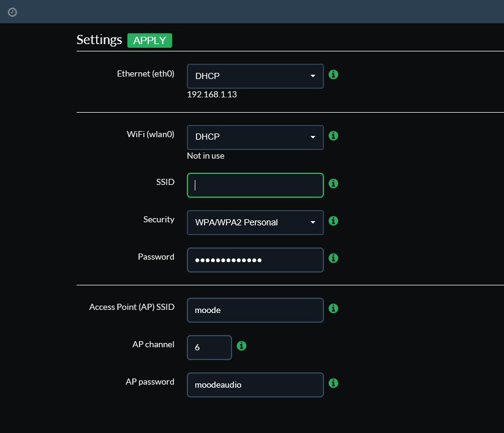The width and height of the screenshot is (504, 433).
Task: Show info for the WiFi (wlan0) setting
Action: 333,135
